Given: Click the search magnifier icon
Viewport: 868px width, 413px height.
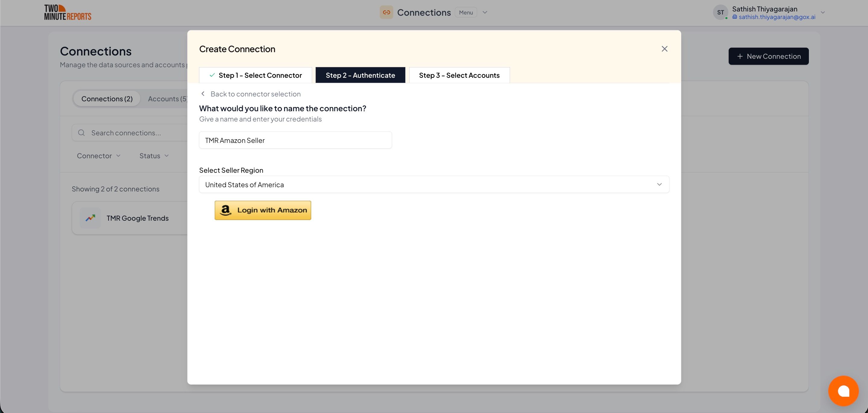Looking at the screenshot, I should click(81, 133).
